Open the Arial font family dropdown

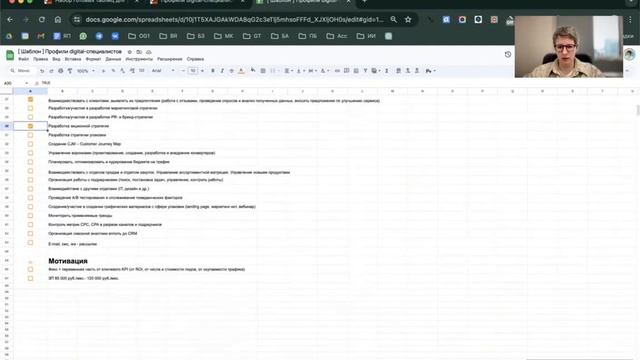tap(163, 71)
